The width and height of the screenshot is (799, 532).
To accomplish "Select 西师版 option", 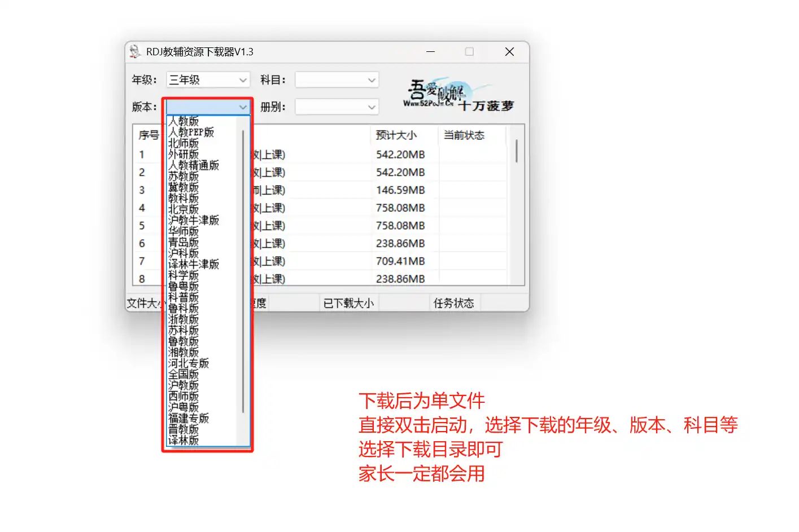I will tap(184, 396).
